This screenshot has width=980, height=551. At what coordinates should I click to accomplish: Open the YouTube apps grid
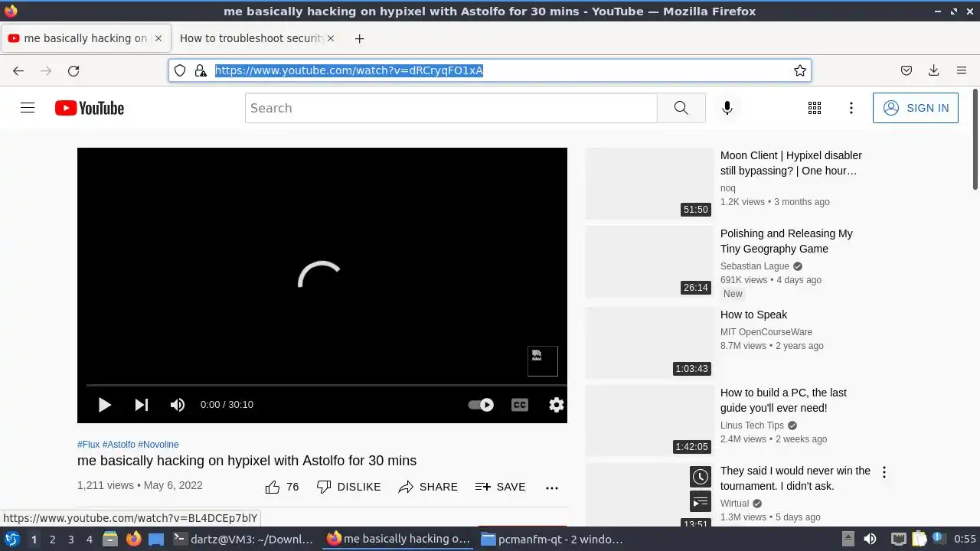click(x=815, y=108)
